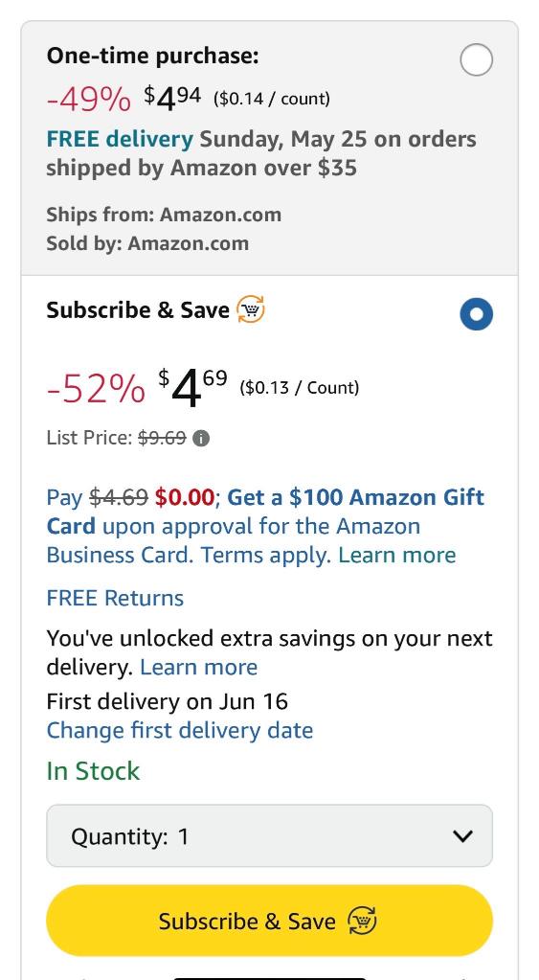
Task: Click Change first delivery date
Action: pos(180,730)
